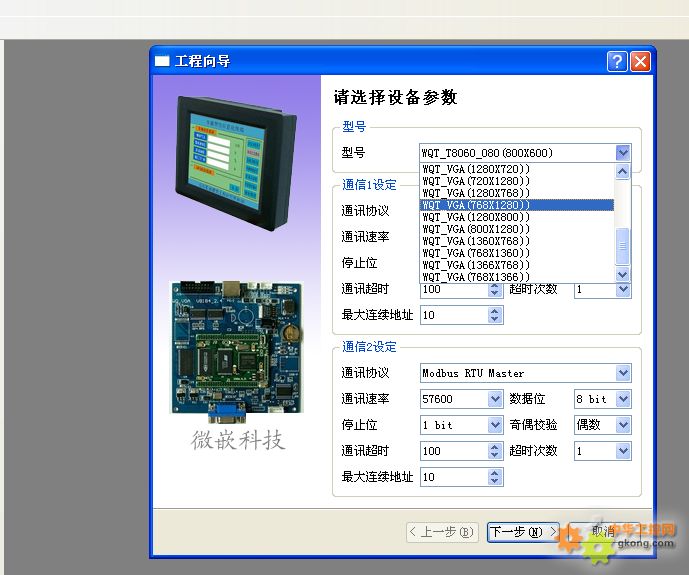Viewport: 689px width, 575px height.
Task: Click the 下一步(N) next button
Action: click(523, 532)
